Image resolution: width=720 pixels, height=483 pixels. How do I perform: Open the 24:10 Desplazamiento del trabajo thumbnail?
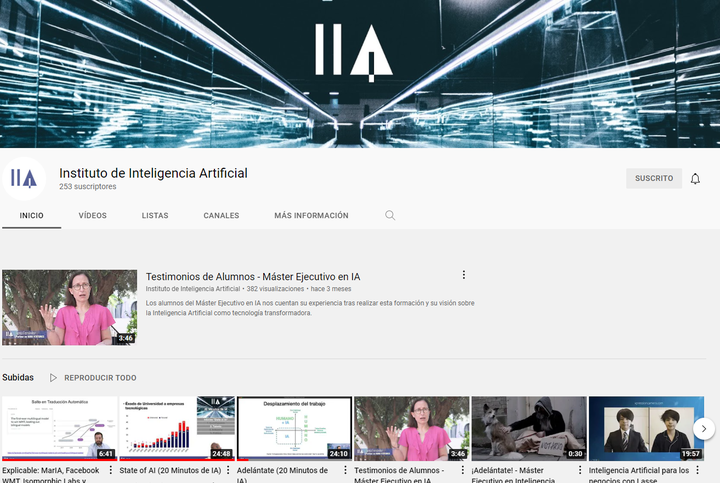pyautogui.click(x=294, y=428)
